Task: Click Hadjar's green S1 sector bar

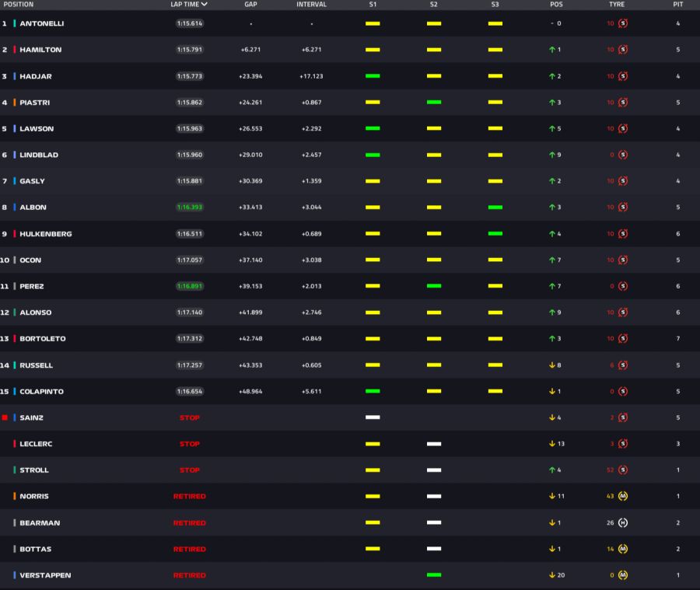Action: (x=373, y=76)
